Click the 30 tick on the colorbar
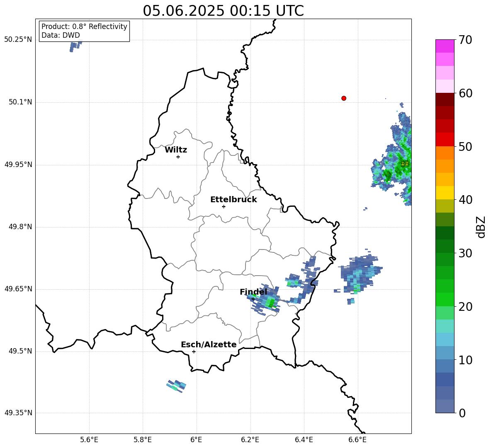The height and width of the screenshot is (448, 491). point(465,253)
